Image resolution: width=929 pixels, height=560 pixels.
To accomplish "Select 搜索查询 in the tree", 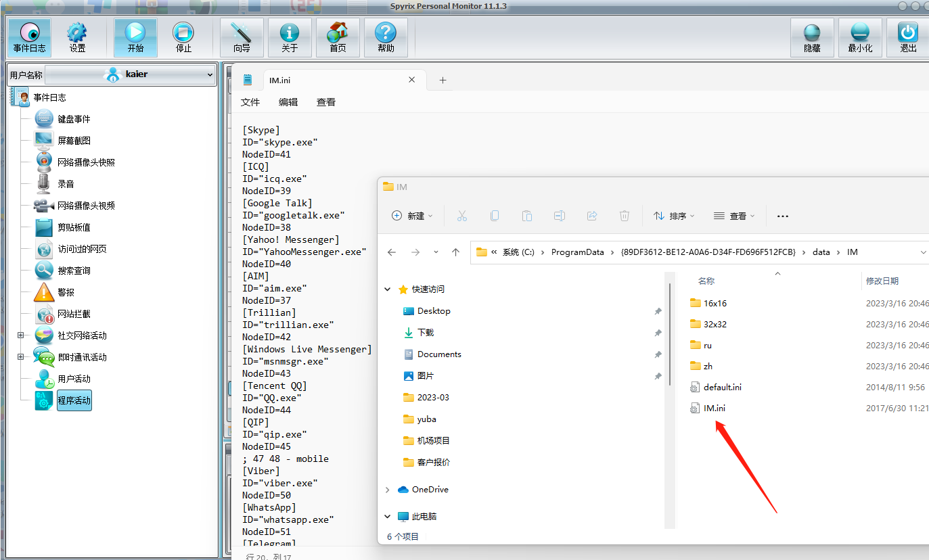I will tap(74, 271).
